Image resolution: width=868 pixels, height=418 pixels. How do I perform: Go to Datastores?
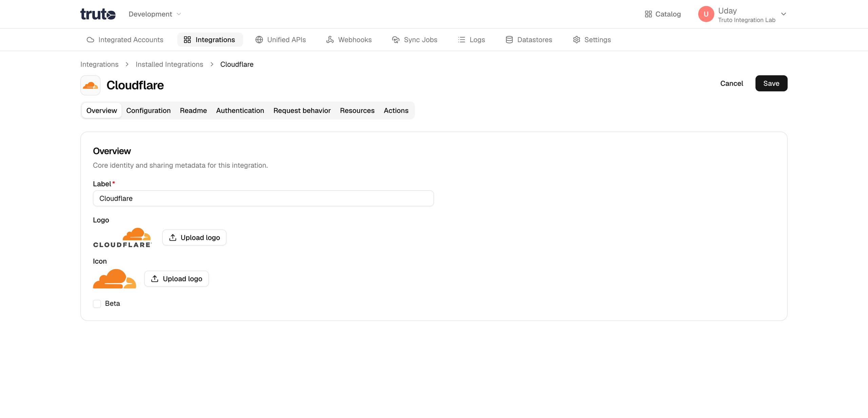pyautogui.click(x=529, y=40)
